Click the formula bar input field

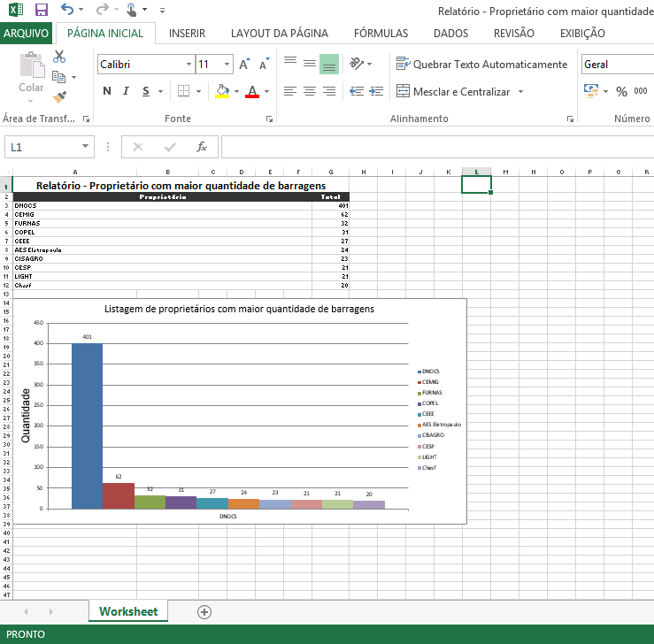[x=437, y=147]
